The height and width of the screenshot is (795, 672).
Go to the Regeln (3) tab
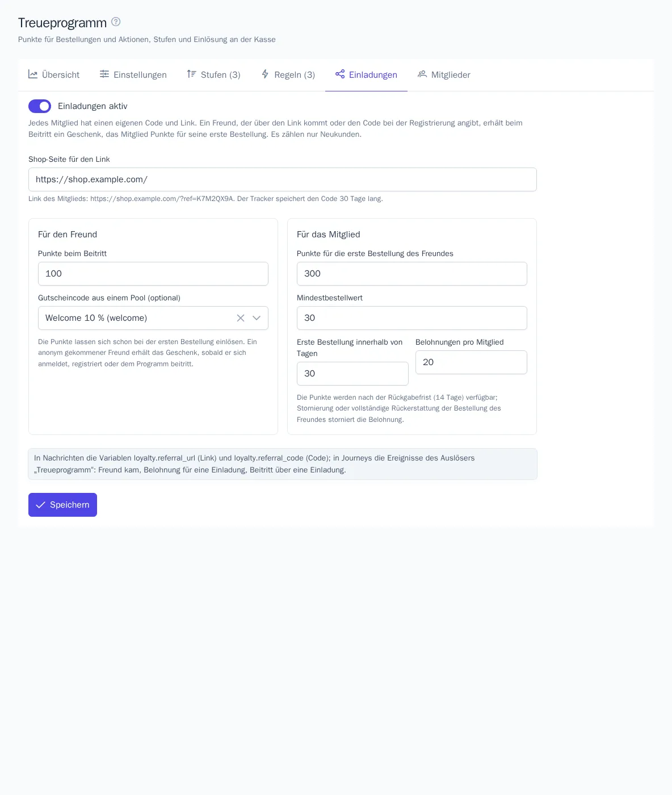tap(288, 75)
